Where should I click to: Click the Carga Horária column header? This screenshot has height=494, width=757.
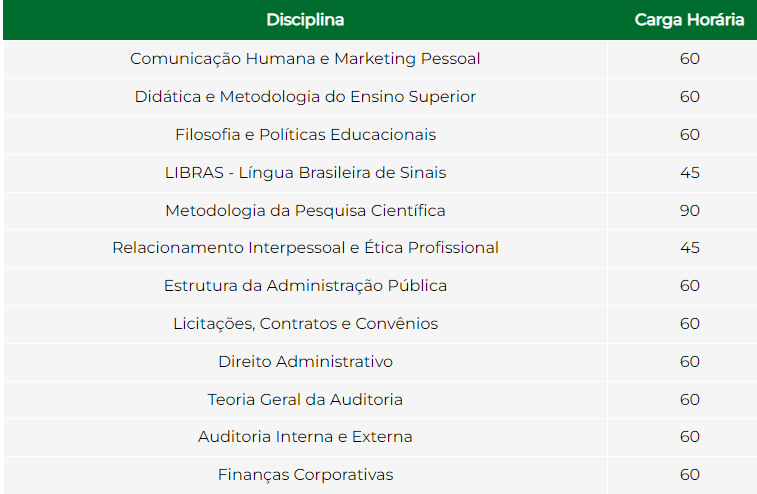(x=689, y=20)
